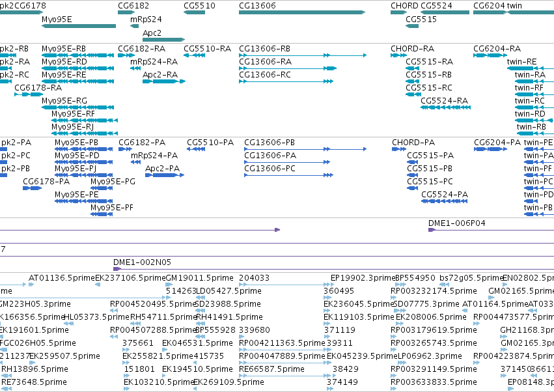Select EST SD07775.3prime label
Screen dimensions: 554x392
point(426,304)
